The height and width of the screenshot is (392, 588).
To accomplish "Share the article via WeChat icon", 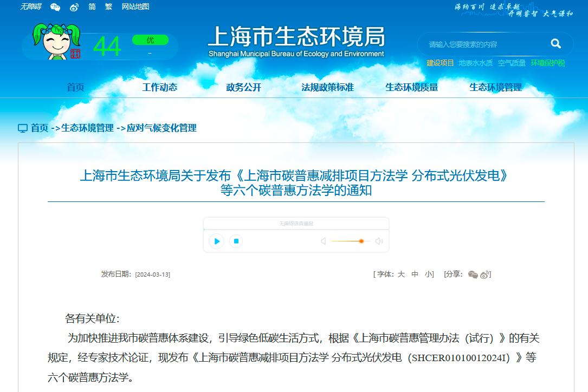I will [x=473, y=275].
